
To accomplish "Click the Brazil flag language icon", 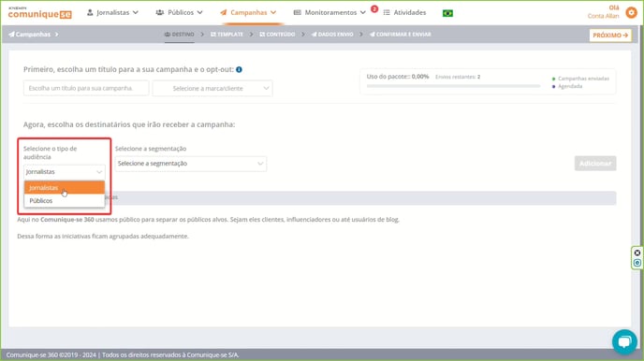I will tap(447, 13).
